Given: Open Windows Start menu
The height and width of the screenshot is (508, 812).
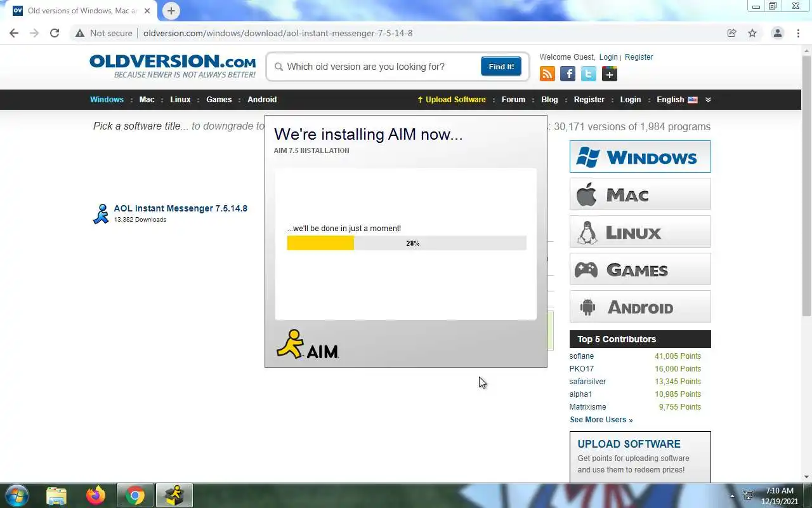Looking at the screenshot, I should [16, 495].
